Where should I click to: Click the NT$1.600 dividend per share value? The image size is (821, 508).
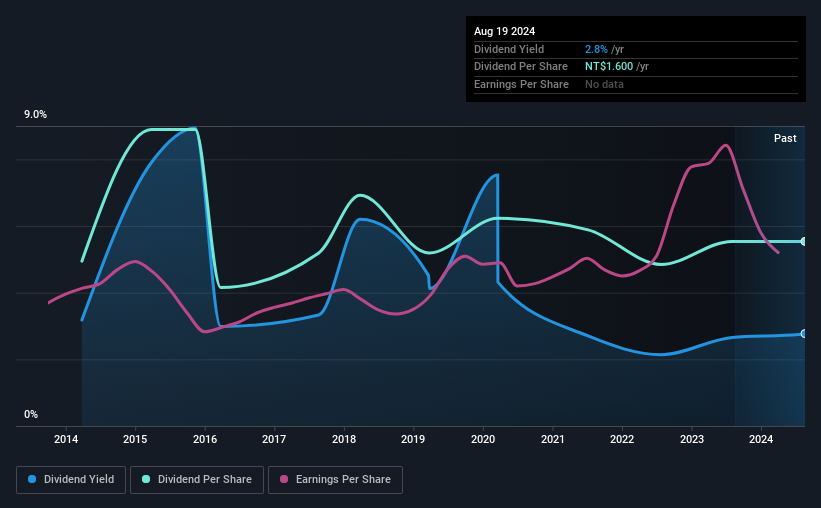click(609, 67)
